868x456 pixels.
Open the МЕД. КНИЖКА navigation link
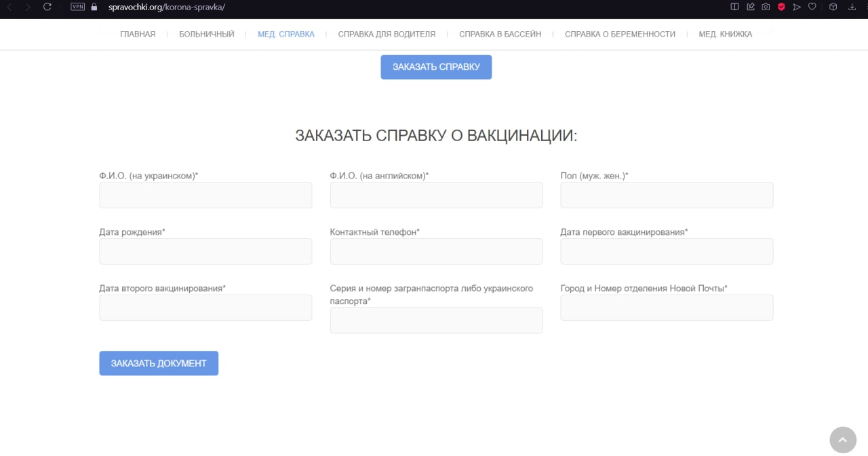click(725, 34)
